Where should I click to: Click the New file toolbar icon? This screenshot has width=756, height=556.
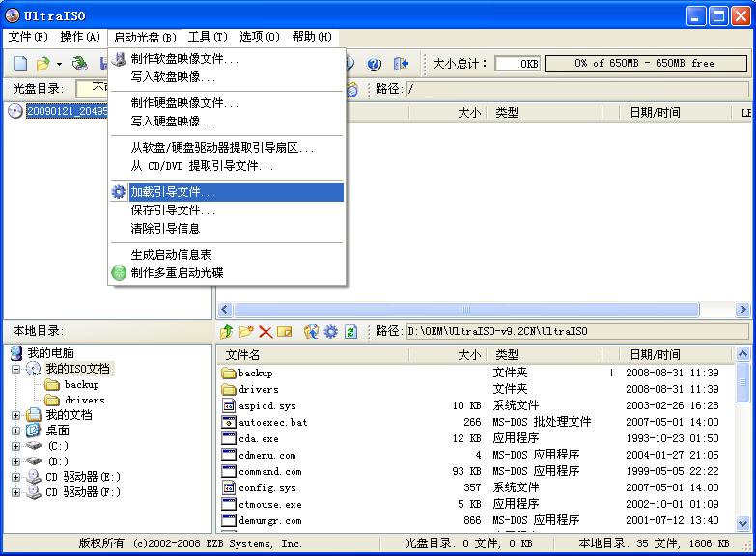(x=20, y=63)
